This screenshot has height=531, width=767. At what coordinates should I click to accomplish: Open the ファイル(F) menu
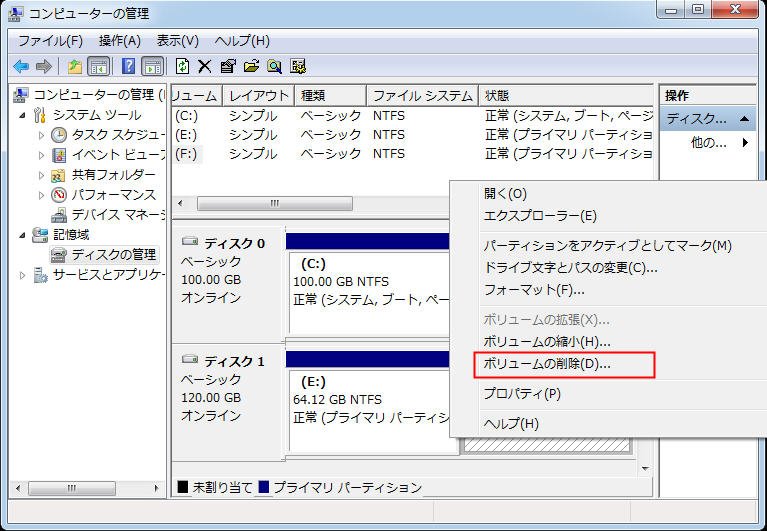(50, 41)
